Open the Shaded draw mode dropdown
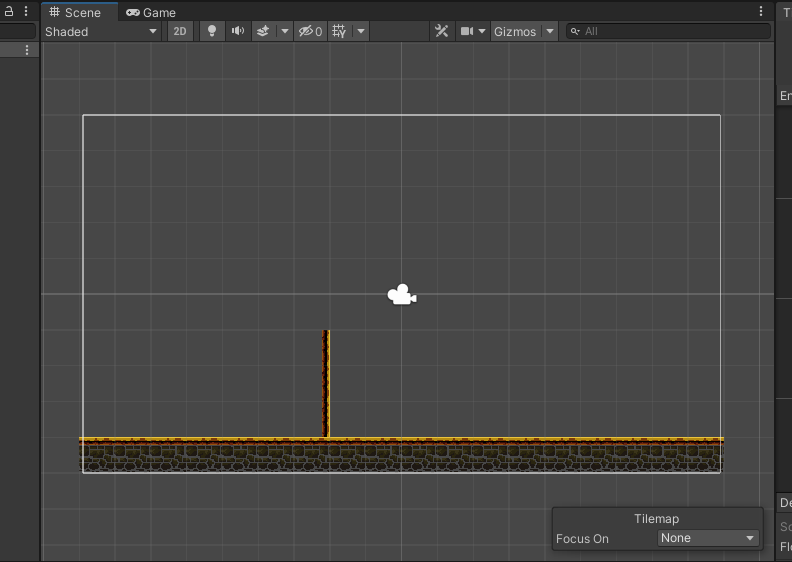The width and height of the screenshot is (792, 562). click(x=101, y=31)
